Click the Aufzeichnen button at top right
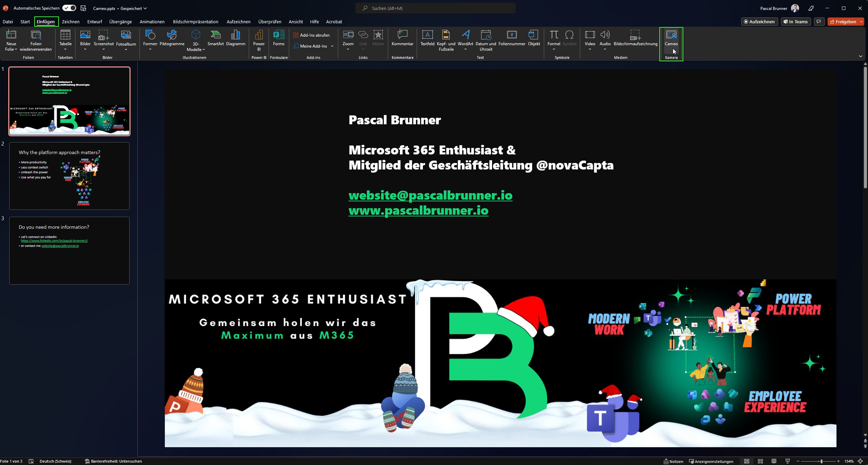 [759, 22]
